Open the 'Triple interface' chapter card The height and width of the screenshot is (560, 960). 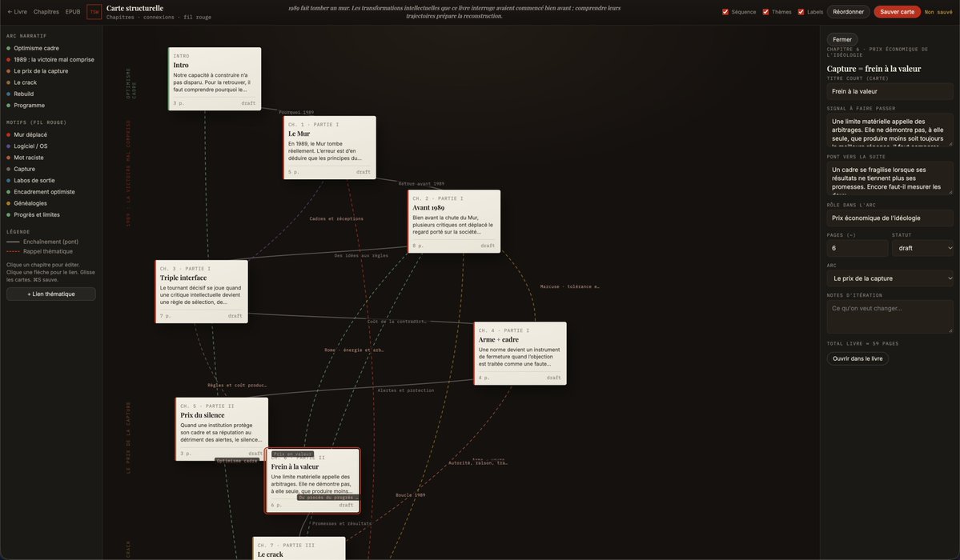(202, 292)
